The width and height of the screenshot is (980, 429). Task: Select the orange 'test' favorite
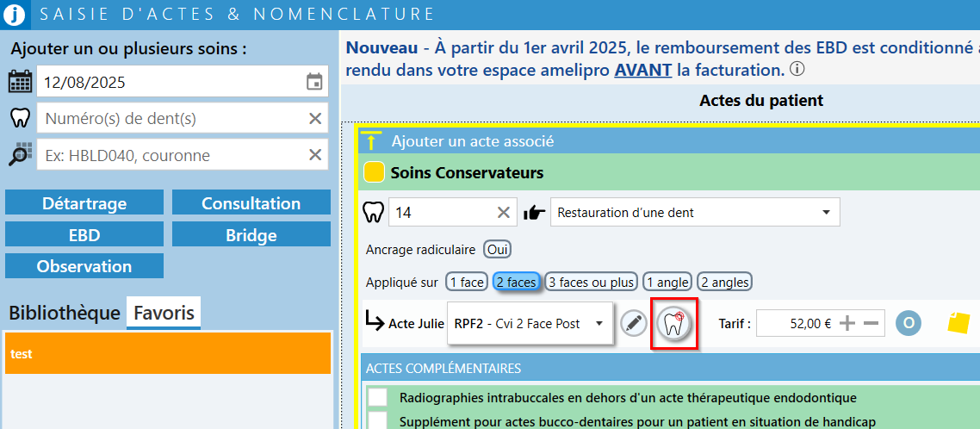pyautogui.click(x=168, y=353)
